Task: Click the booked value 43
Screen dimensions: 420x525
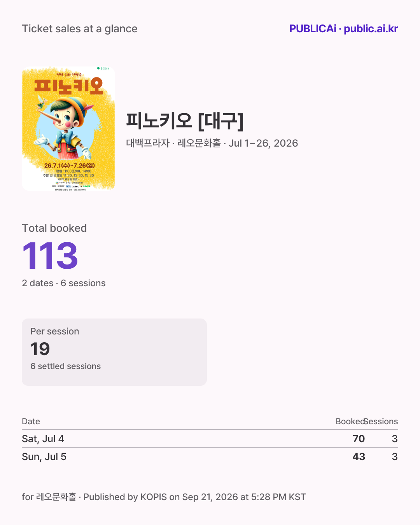Action: (359, 457)
